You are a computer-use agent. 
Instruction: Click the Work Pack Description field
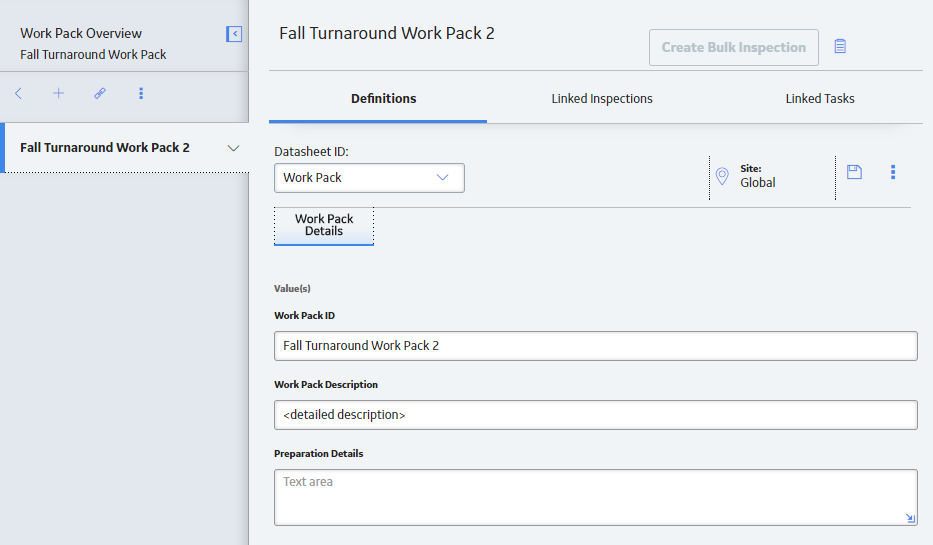click(x=596, y=415)
